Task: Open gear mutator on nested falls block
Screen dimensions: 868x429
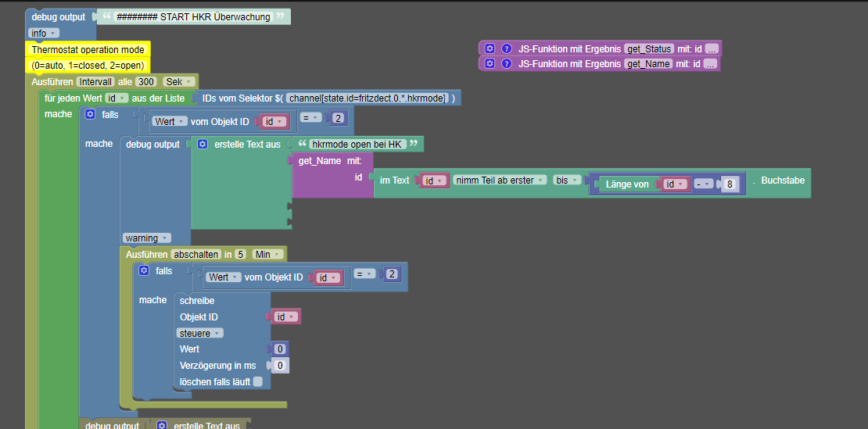Action: coord(144,270)
